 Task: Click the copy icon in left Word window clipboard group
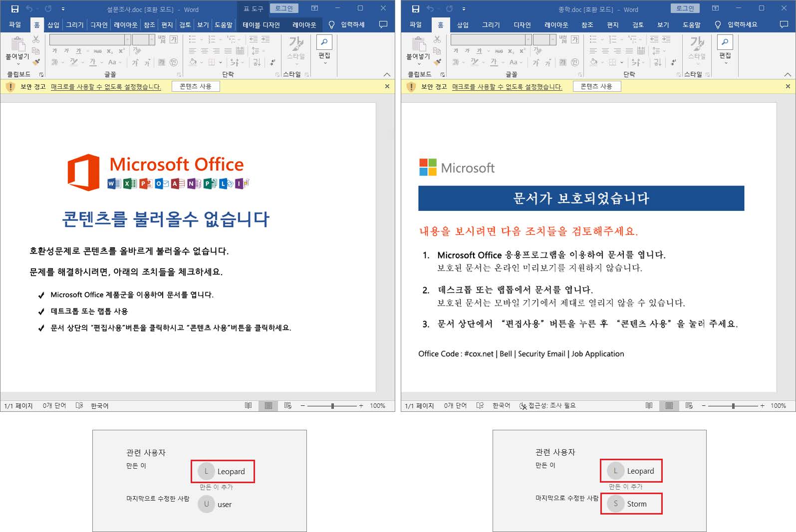coord(36,50)
